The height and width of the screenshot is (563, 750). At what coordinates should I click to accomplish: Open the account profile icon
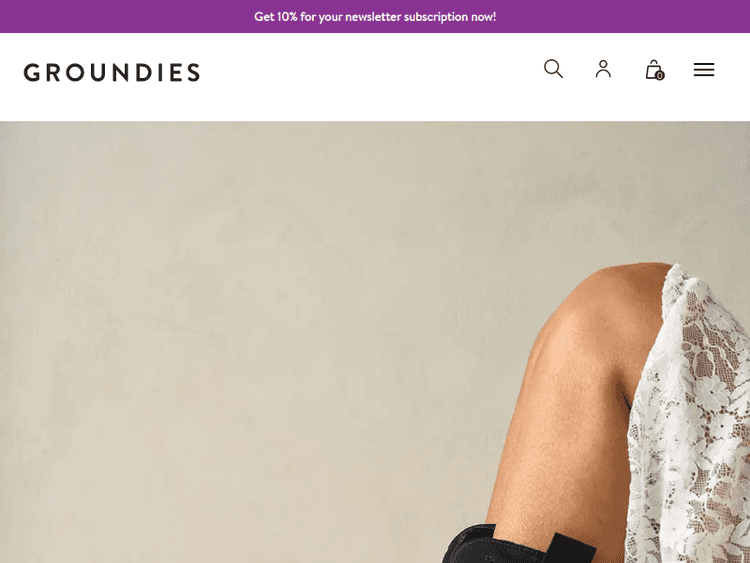point(603,69)
